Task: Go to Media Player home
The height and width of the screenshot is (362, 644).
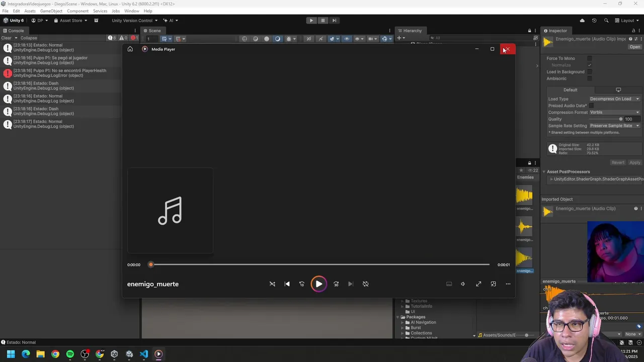Action: pyautogui.click(x=130, y=49)
